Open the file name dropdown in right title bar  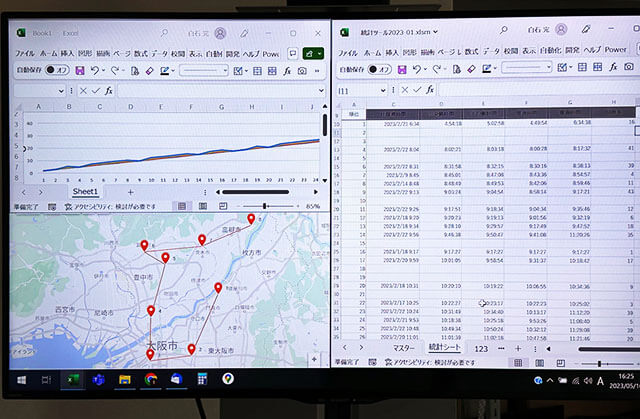click(x=437, y=31)
